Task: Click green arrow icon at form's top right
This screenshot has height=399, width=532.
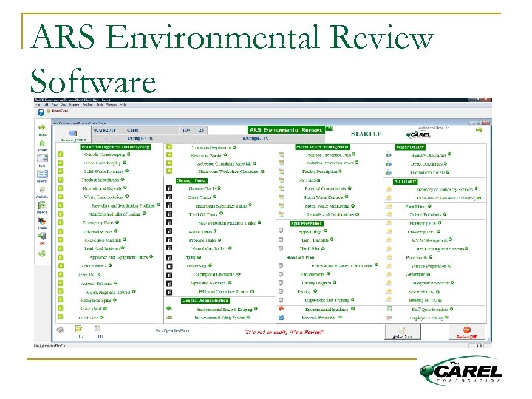Action: coord(479,129)
